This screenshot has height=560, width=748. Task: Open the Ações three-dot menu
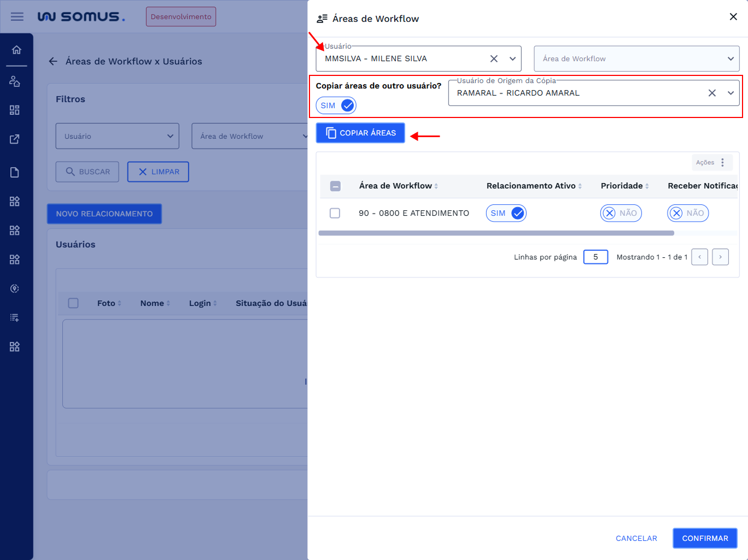(x=722, y=162)
